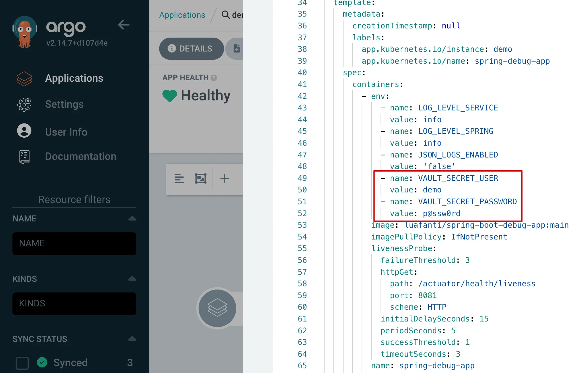Click the creationTimestamp: null line
588x373 pixels.
tap(406, 26)
